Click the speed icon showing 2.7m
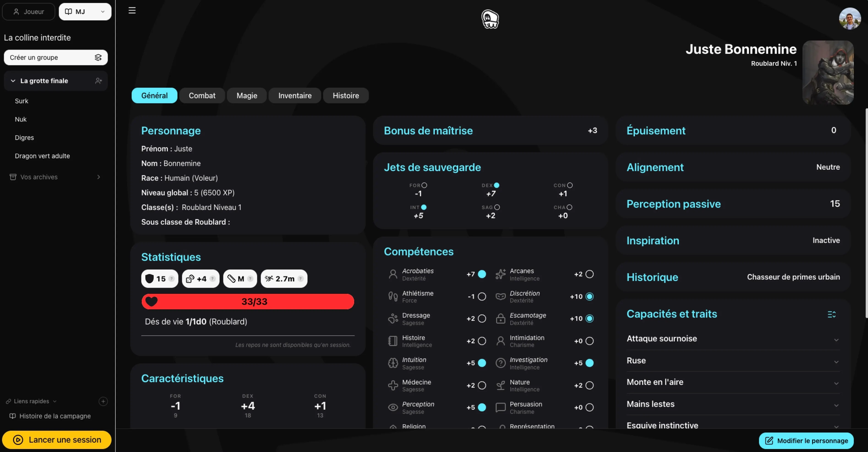The height and width of the screenshot is (452, 868). (269, 279)
